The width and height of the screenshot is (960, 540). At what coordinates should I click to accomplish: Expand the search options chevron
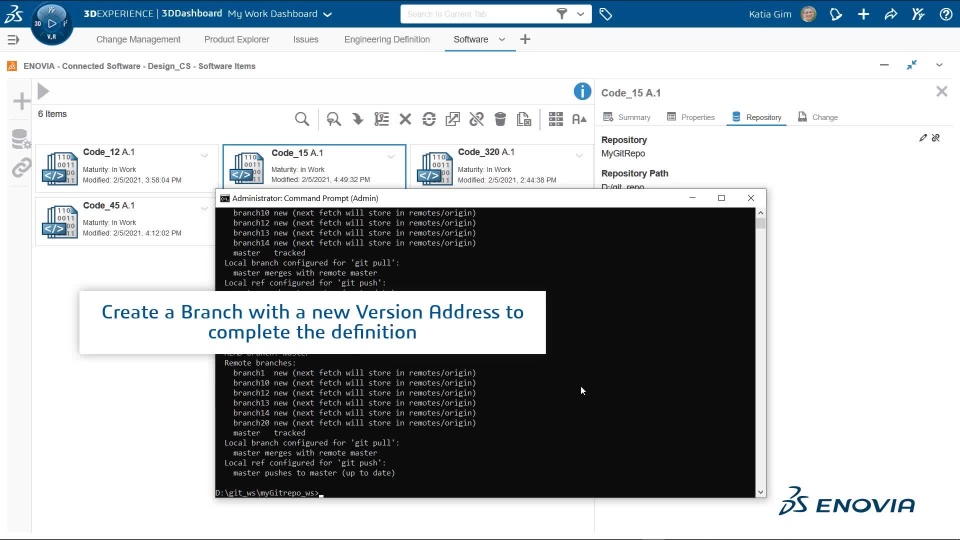tap(580, 13)
